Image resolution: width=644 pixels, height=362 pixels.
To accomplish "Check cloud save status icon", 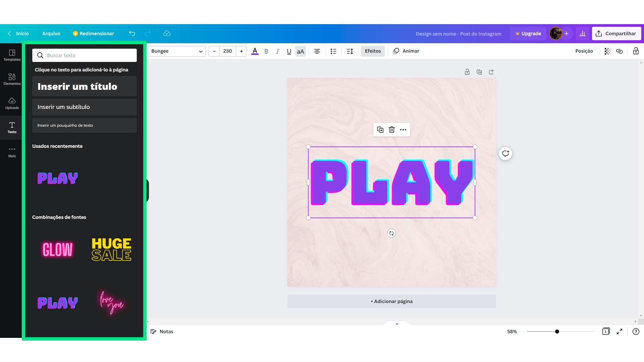I will point(167,34).
